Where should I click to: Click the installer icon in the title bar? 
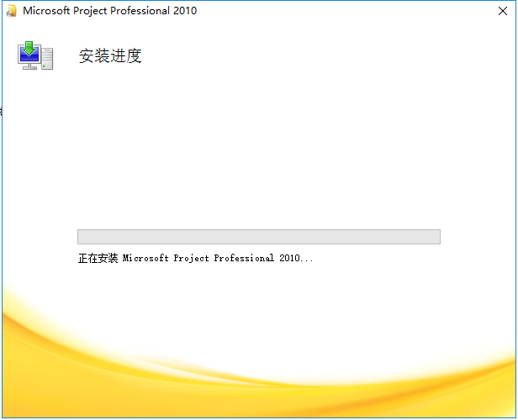(x=12, y=11)
